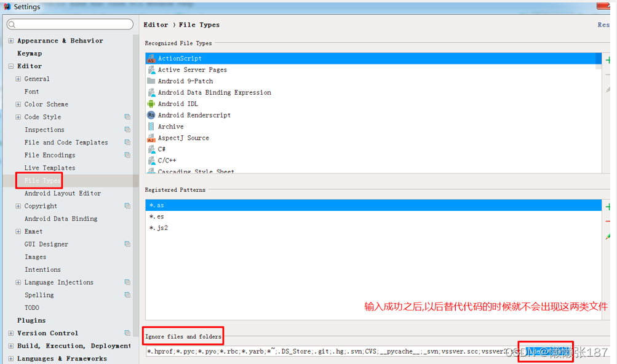
Task: Collapse the Editor section
Action: coord(11,66)
